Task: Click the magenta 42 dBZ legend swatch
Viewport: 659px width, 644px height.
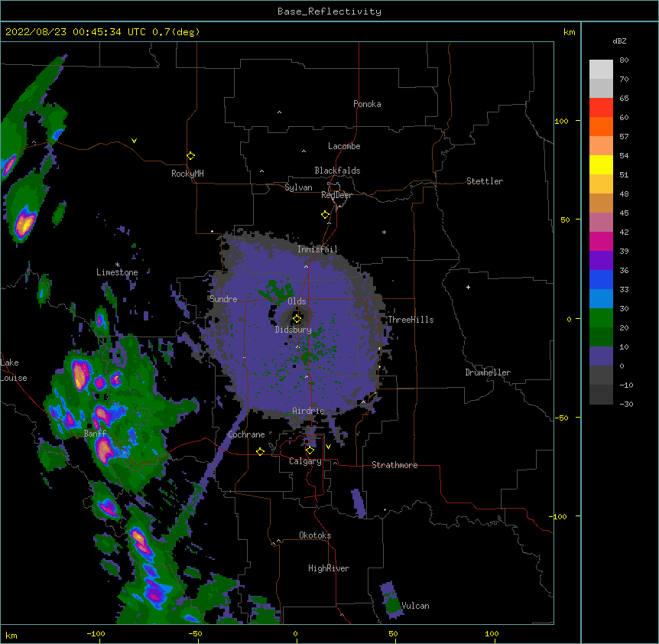Action: tap(601, 241)
